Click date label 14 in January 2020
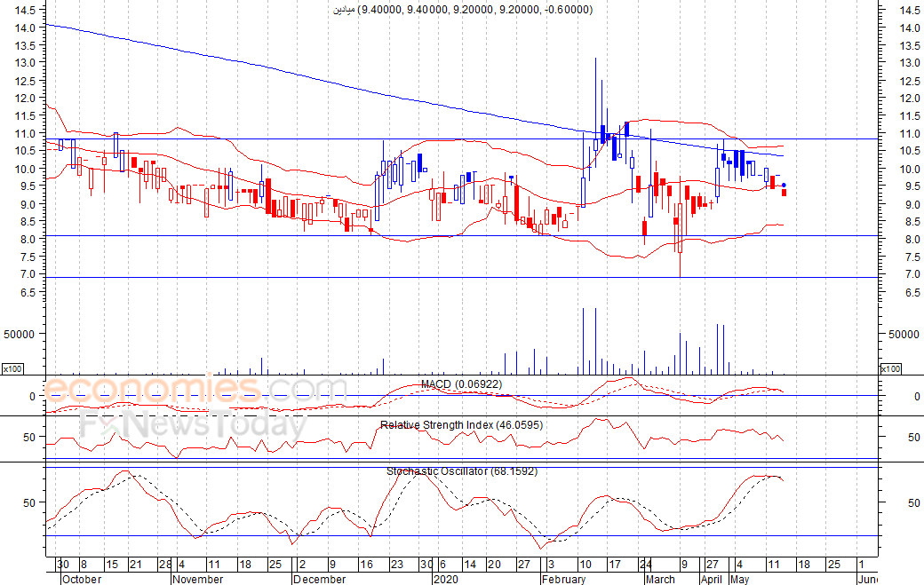Viewport: 924px width, 585px height. coord(470,565)
